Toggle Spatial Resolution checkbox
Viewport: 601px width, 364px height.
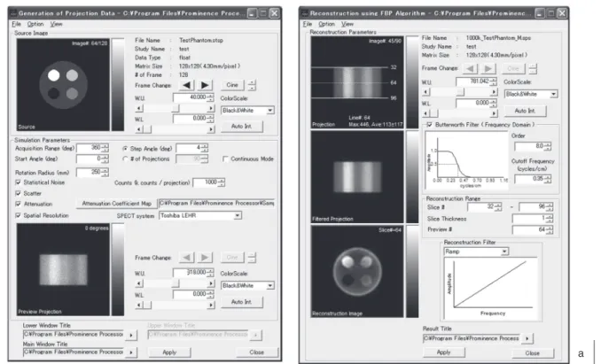tap(18, 215)
